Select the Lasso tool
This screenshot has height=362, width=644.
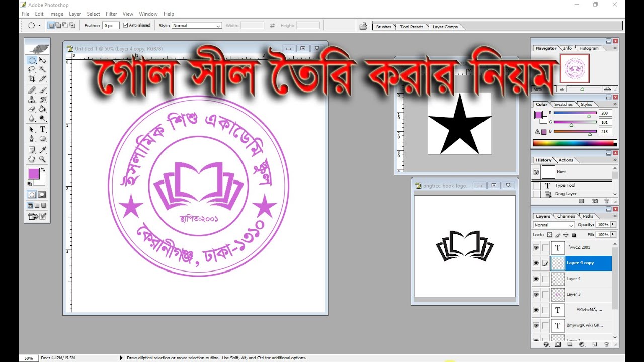coord(32,69)
